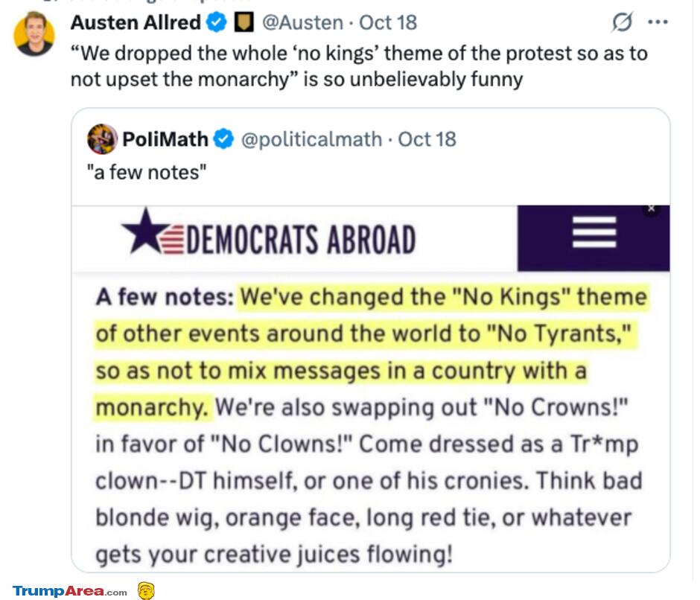Click Austen Allred's profile avatar
The image size is (700, 600).
pyautogui.click(x=34, y=33)
